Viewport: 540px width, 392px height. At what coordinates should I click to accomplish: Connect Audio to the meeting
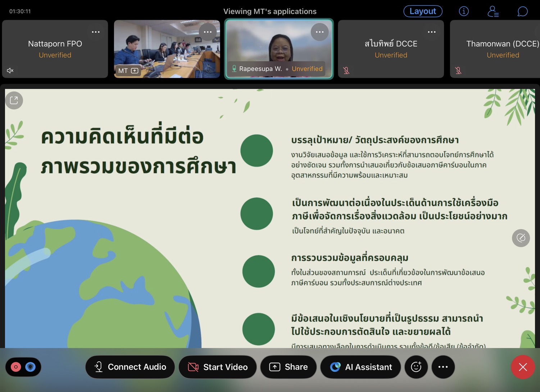(130, 367)
